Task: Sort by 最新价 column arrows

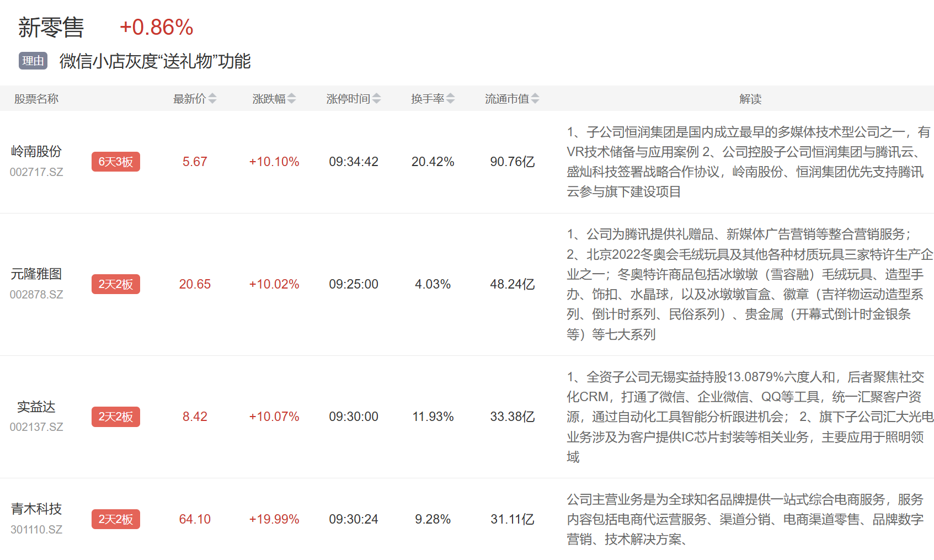Action: pos(212,99)
